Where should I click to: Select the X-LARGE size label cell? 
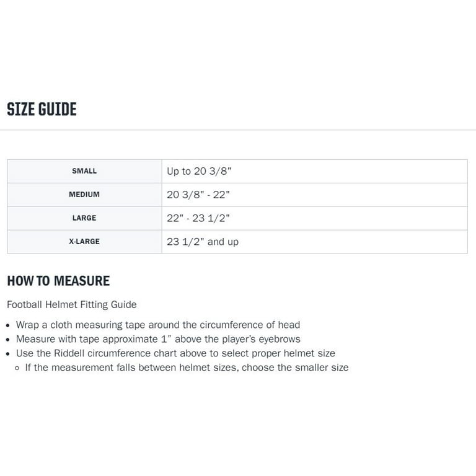coord(84,242)
